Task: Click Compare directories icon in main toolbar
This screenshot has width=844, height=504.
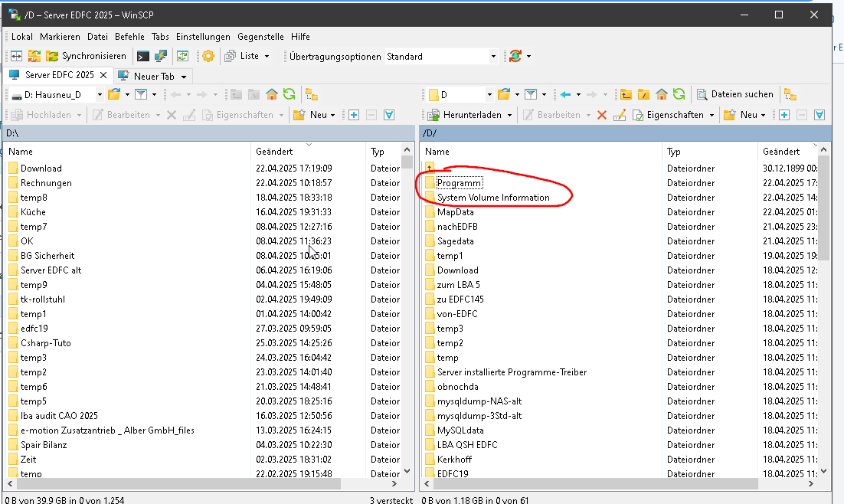Action: (16, 56)
